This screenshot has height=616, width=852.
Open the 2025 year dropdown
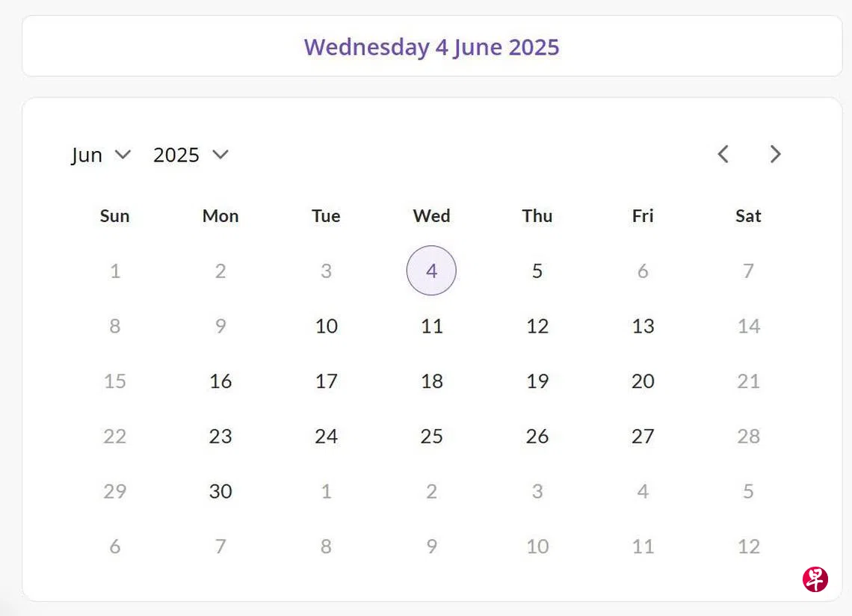[190, 155]
